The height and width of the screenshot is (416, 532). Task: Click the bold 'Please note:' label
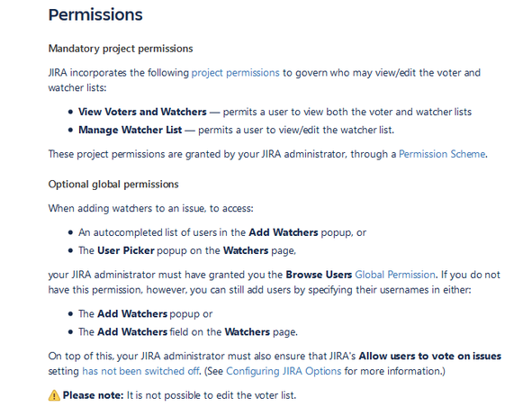coord(94,395)
